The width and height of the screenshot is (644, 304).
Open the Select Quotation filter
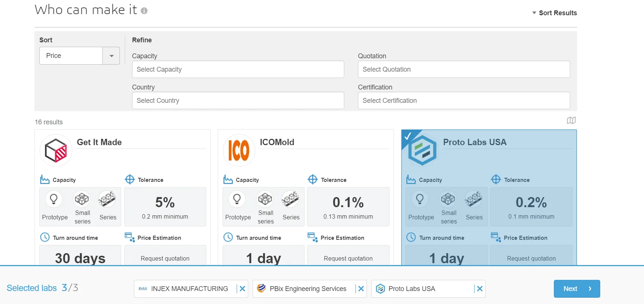point(464,69)
